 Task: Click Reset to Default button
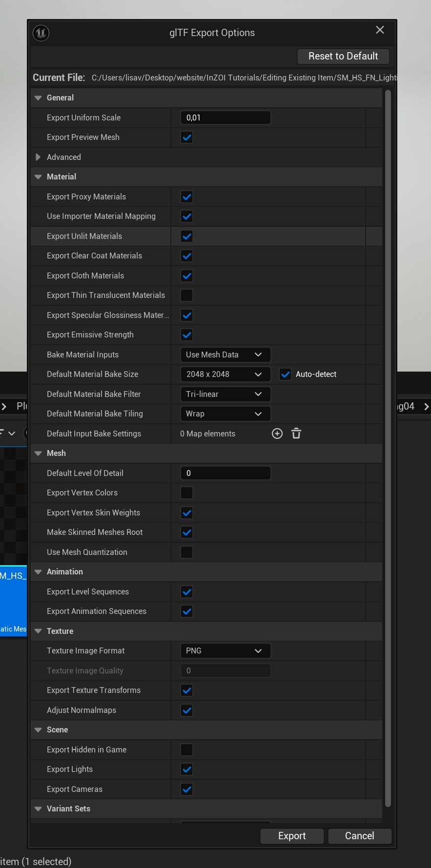[x=343, y=56]
